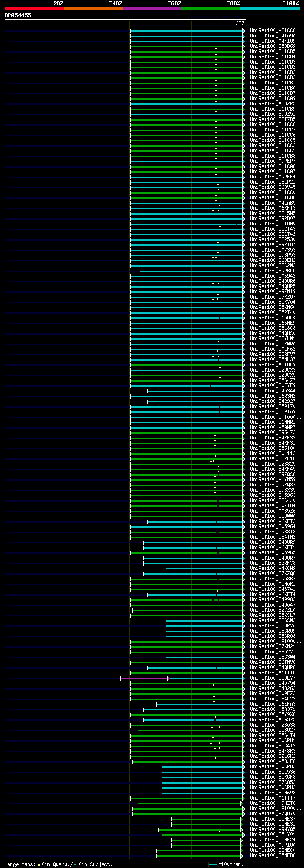304x868 pixels.
Task: Select the UniRef100_P28038 label
Action: (x=273, y=725)
